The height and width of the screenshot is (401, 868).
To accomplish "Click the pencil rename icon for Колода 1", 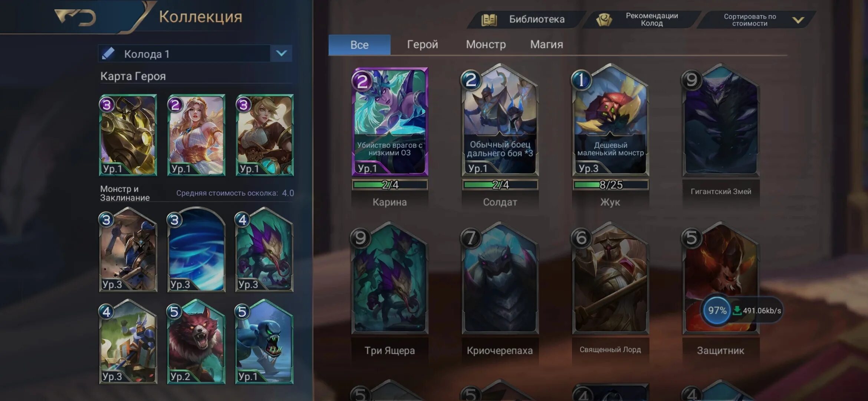I will [x=108, y=53].
